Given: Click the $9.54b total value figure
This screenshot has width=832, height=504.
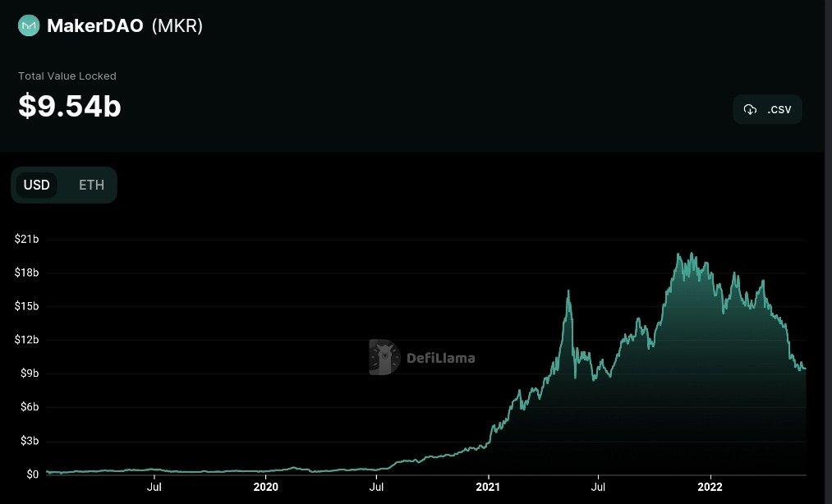Looking at the screenshot, I should coord(70,106).
